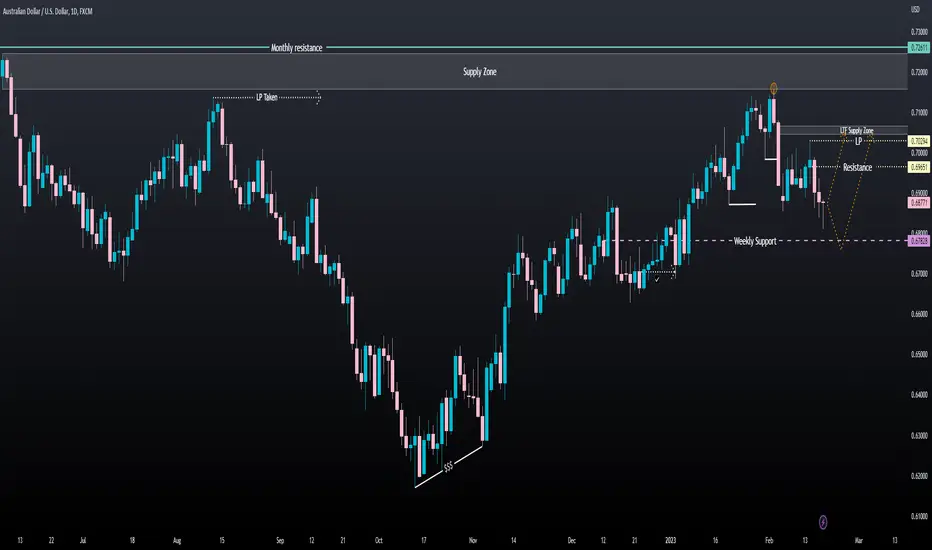Click the 16 date label on the time axis

715,540
